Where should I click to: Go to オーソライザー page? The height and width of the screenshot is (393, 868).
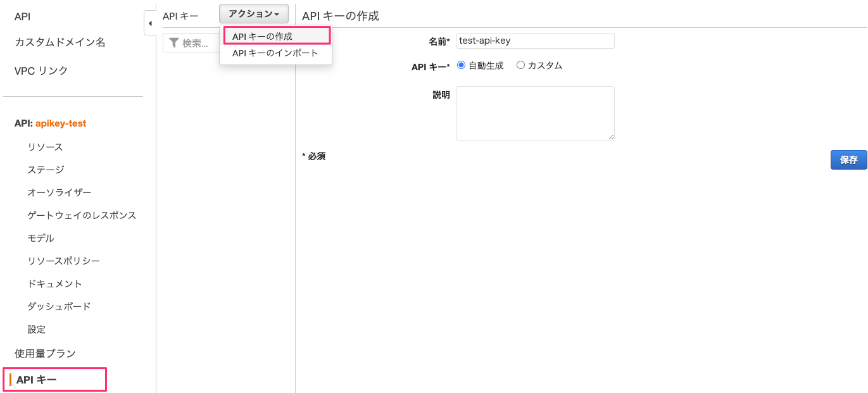point(59,192)
